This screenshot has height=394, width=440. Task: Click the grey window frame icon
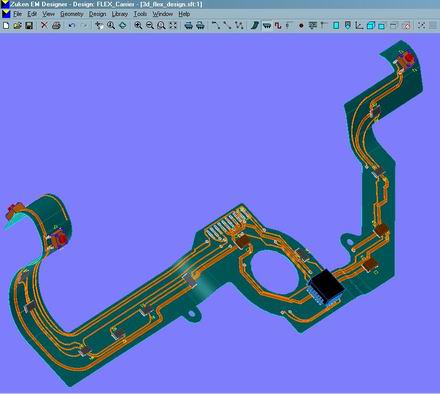[394, 25]
